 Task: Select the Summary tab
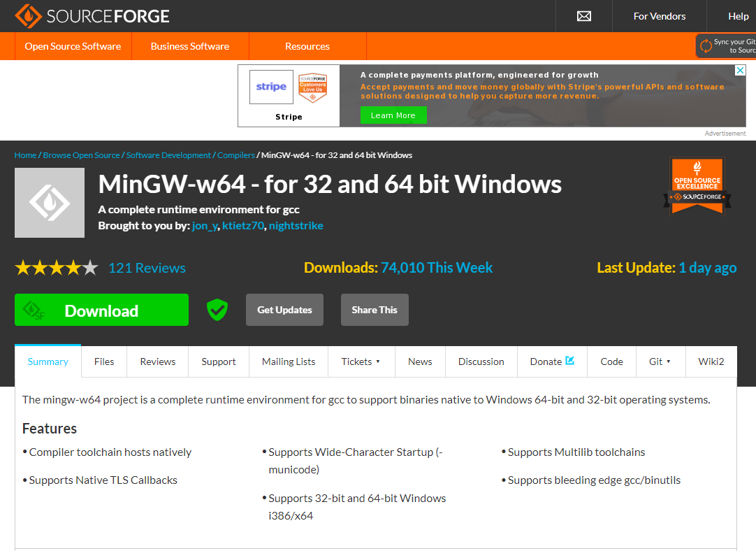pyautogui.click(x=48, y=362)
